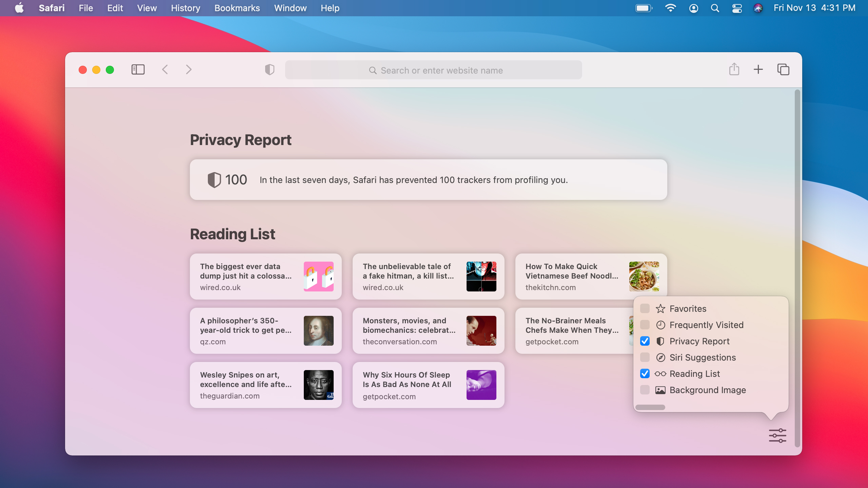This screenshot has height=488, width=868.
Task: Open Monsters, movies, and biomechanics article
Action: 428,331
